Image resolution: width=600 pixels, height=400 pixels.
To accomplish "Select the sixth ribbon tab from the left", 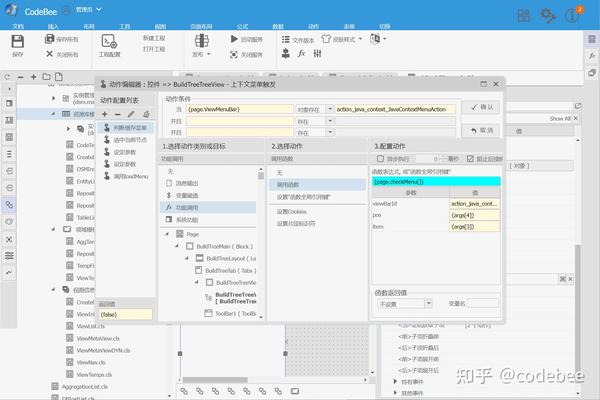I will tap(201, 26).
